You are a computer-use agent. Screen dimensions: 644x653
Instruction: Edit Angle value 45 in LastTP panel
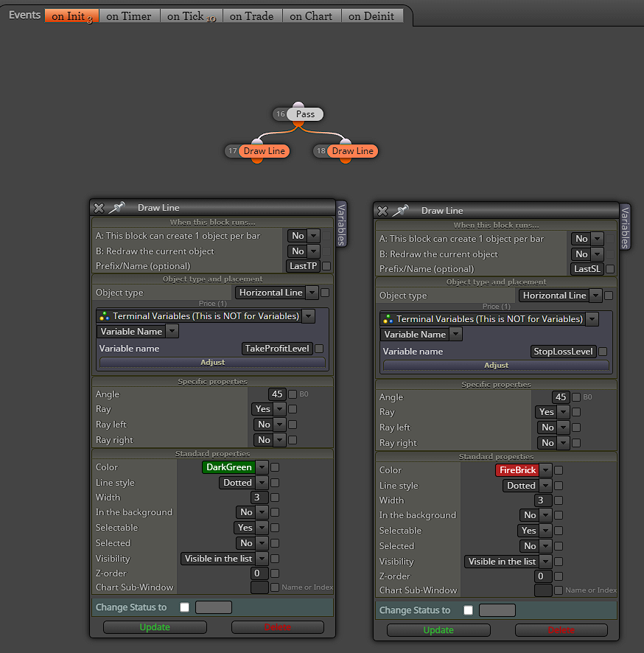[x=277, y=394]
